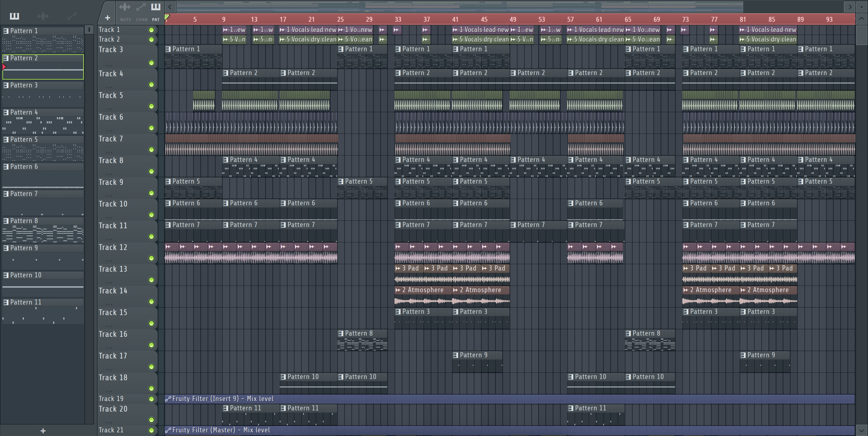
Task: Click the automation icon on Fruity Filter Insert 9 clip
Action: [168, 399]
